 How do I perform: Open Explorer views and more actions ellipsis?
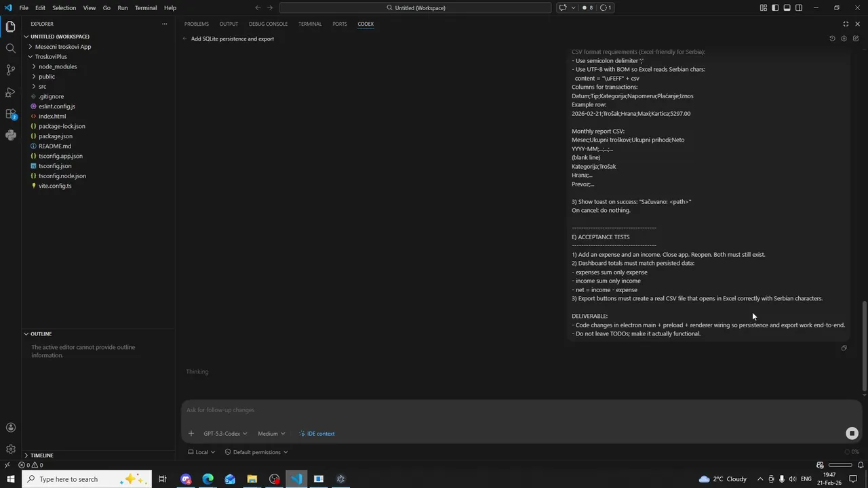click(164, 24)
